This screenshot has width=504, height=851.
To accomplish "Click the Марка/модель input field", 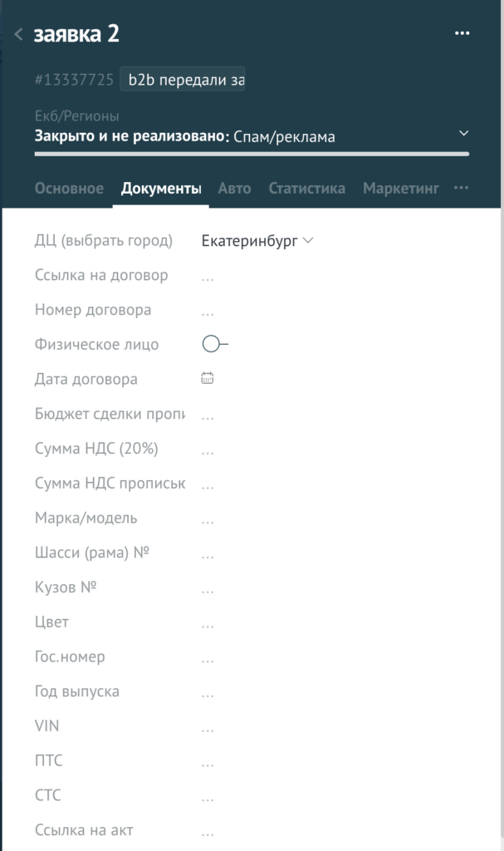I will [x=208, y=519].
